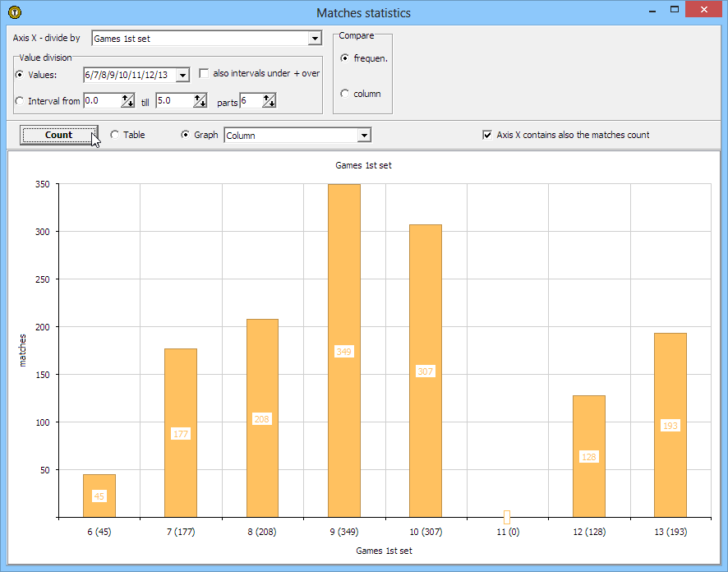Maximize the Matches statistics window
The image size is (728, 572).
tap(675, 11)
